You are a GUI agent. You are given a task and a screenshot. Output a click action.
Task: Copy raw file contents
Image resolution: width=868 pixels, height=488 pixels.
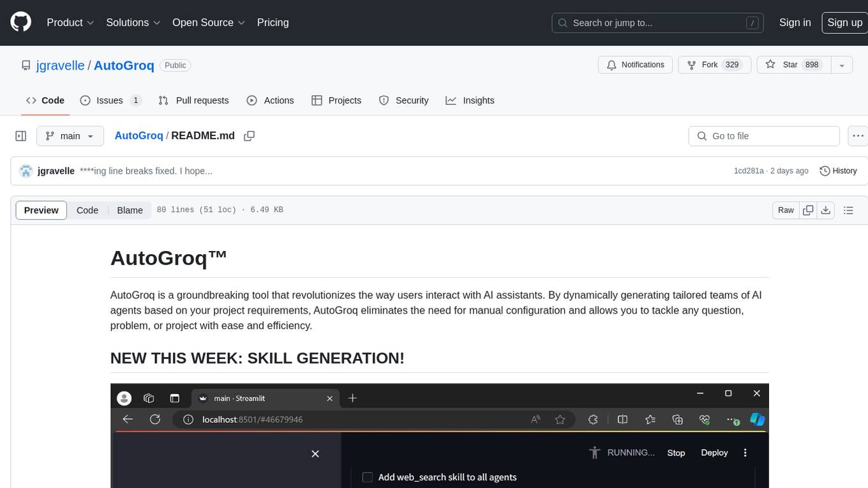808,210
